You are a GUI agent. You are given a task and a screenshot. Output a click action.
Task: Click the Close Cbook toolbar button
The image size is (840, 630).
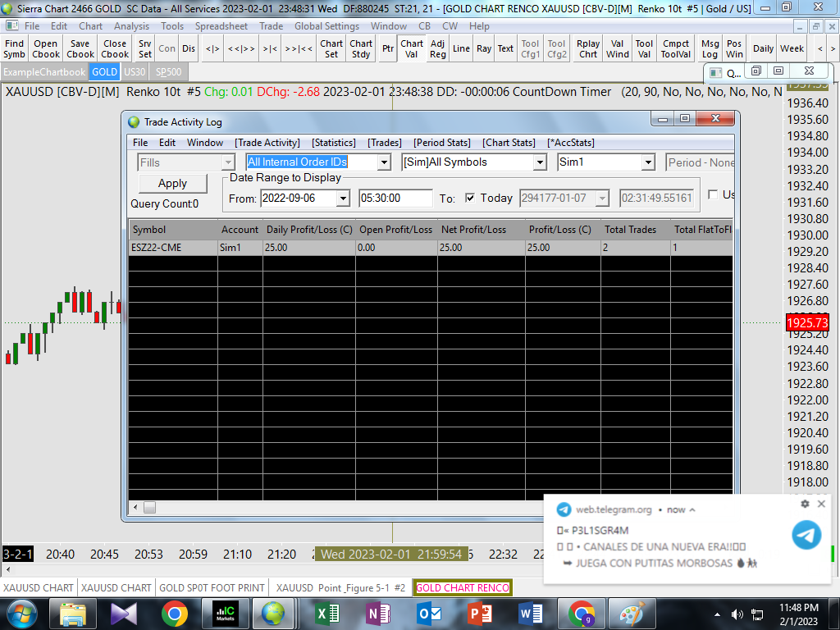pos(115,48)
